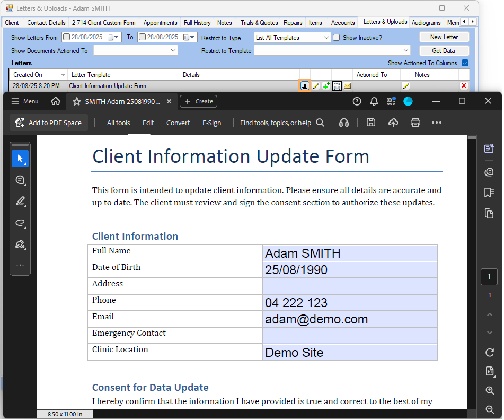Print the PDF using the printer icon
This screenshot has height=420, width=504.
point(415,122)
